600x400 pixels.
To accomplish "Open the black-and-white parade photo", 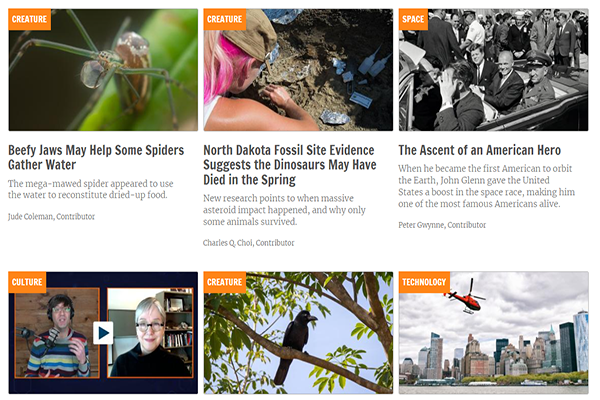I will pyautogui.click(x=493, y=70).
